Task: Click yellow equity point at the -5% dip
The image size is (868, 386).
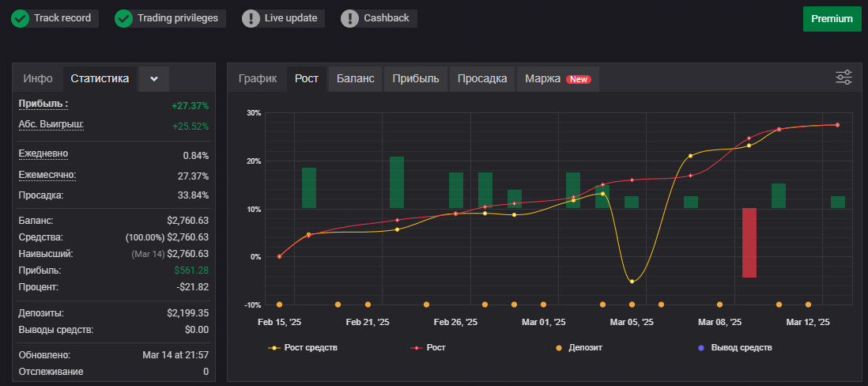Action: click(632, 282)
